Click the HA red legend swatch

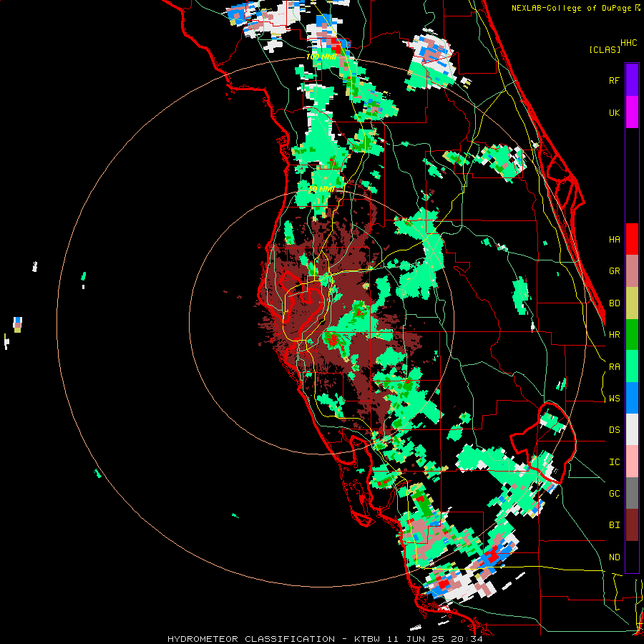coord(632,239)
